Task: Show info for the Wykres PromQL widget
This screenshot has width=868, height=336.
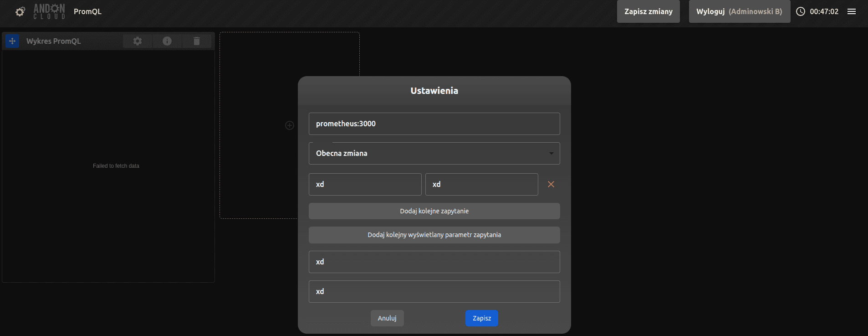Action: [167, 41]
